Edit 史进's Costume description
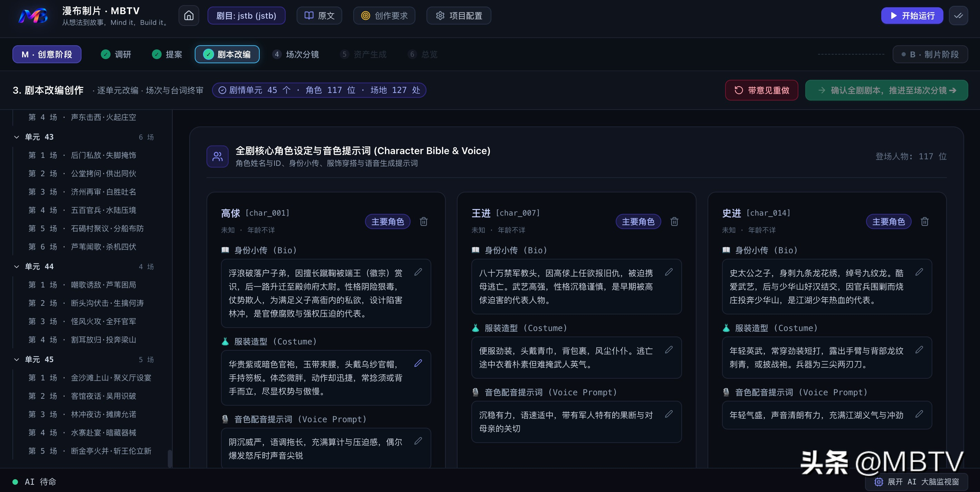The height and width of the screenshot is (492, 980). click(x=919, y=349)
